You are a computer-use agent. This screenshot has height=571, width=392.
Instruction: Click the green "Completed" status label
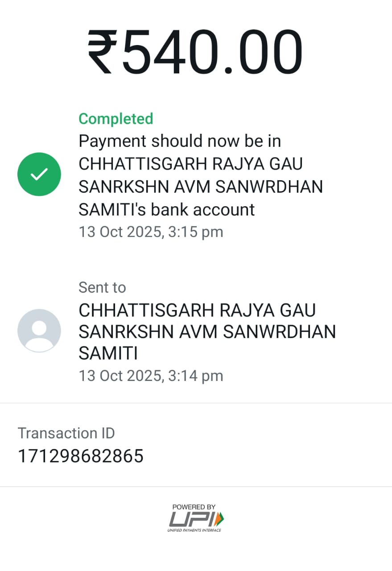coord(116,119)
